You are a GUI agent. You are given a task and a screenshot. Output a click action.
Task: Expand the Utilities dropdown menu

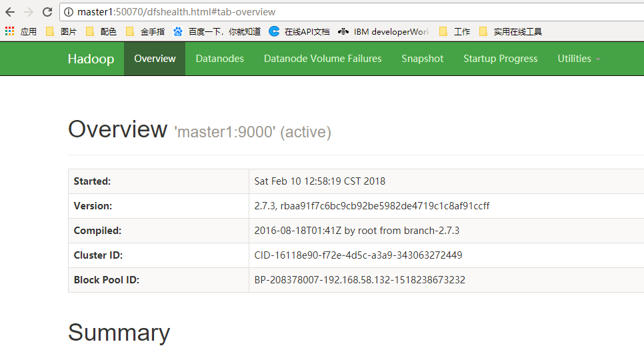coord(579,59)
